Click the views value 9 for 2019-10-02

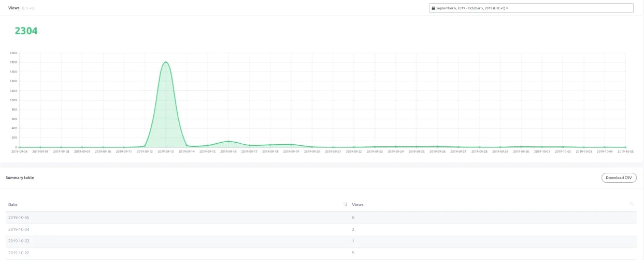(x=353, y=253)
